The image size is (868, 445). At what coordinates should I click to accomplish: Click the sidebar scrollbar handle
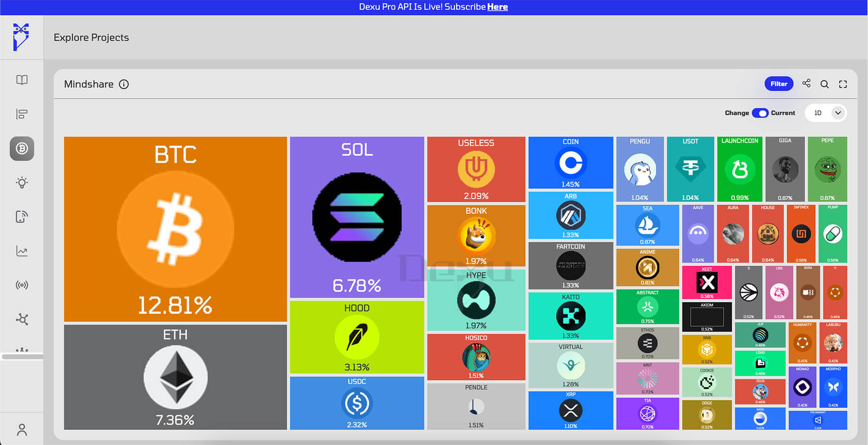[x=22, y=357]
